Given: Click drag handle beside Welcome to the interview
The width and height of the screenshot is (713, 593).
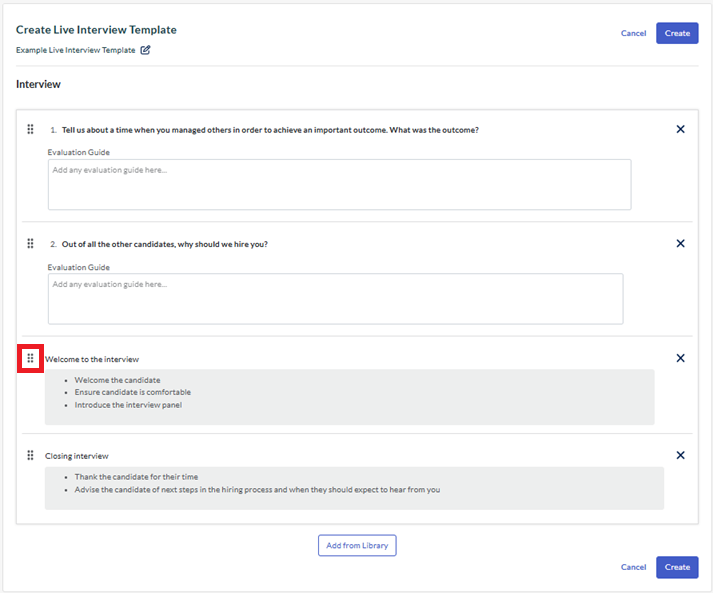Looking at the screenshot, I should tap(30, 358).
